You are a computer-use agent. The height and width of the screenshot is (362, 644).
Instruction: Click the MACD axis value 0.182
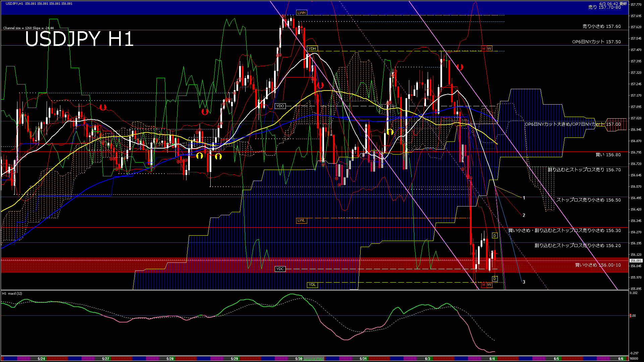tap(634, 293)
